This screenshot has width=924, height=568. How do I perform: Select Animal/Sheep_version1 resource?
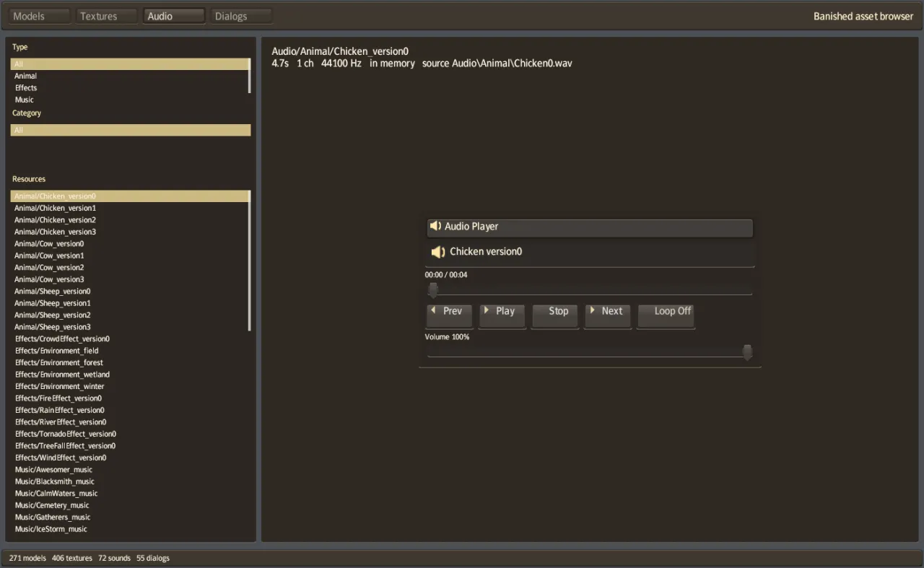click(x=130, y=303)
